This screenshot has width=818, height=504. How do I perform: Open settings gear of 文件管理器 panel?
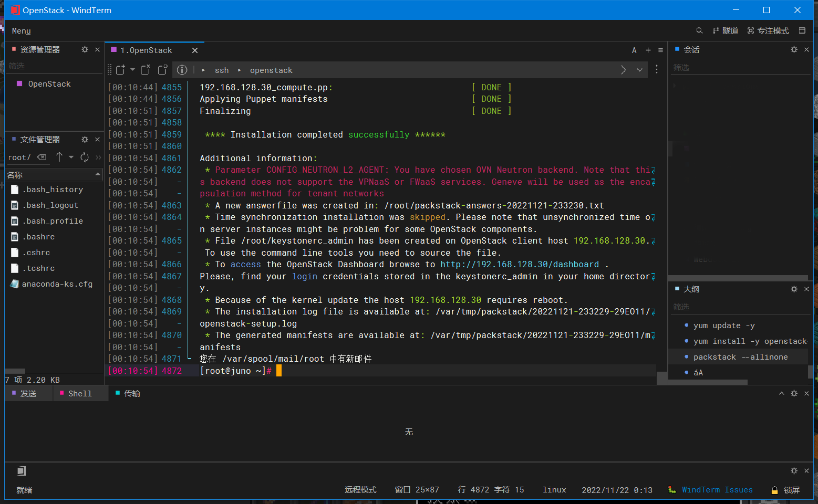coord(85,139)
